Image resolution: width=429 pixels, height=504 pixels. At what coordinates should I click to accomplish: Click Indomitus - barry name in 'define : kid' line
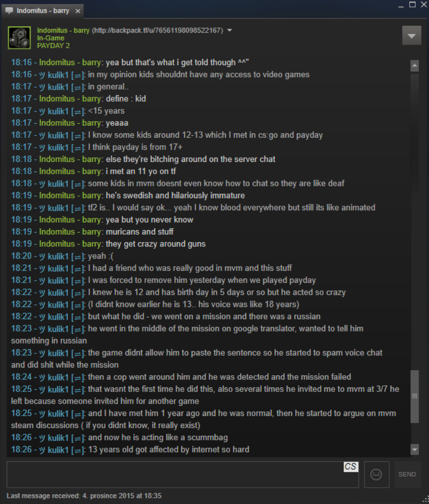click(x=70, y=99)
